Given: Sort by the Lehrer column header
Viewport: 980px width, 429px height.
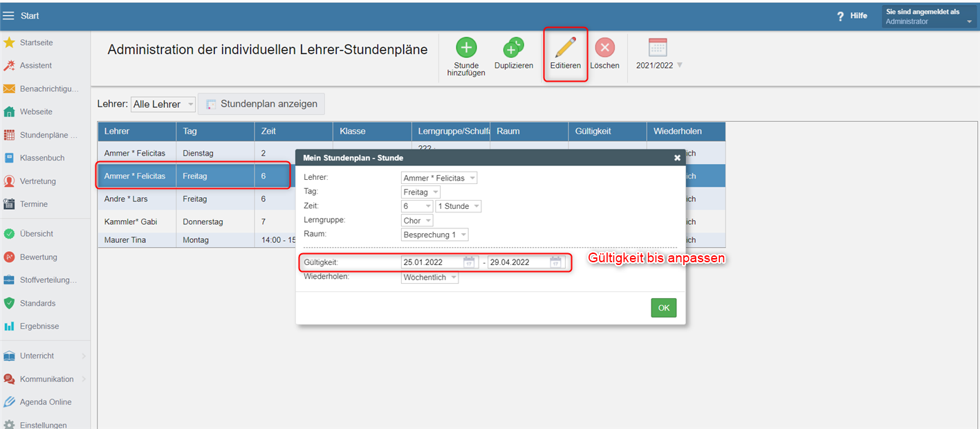Looking at the screenshot, I should tap(137, 131).
